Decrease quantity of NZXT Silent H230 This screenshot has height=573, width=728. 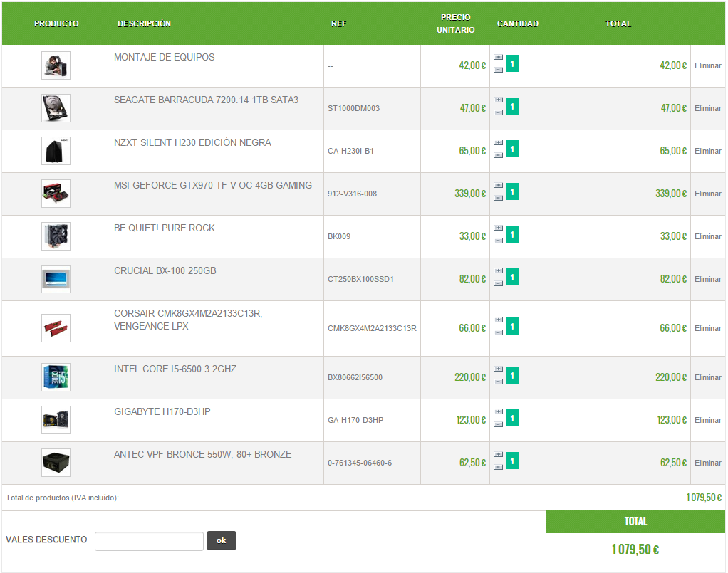[498, 155]
